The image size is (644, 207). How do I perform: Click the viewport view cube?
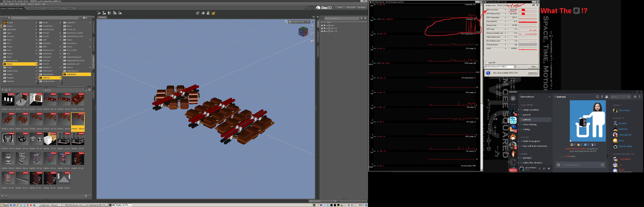click(303, 31)
